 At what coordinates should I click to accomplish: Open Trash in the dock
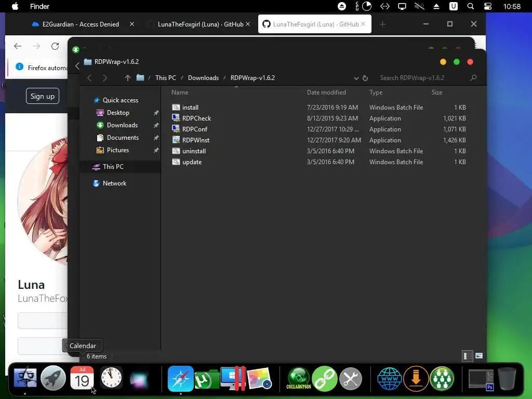pyautogui.click(x=507, y=378)
